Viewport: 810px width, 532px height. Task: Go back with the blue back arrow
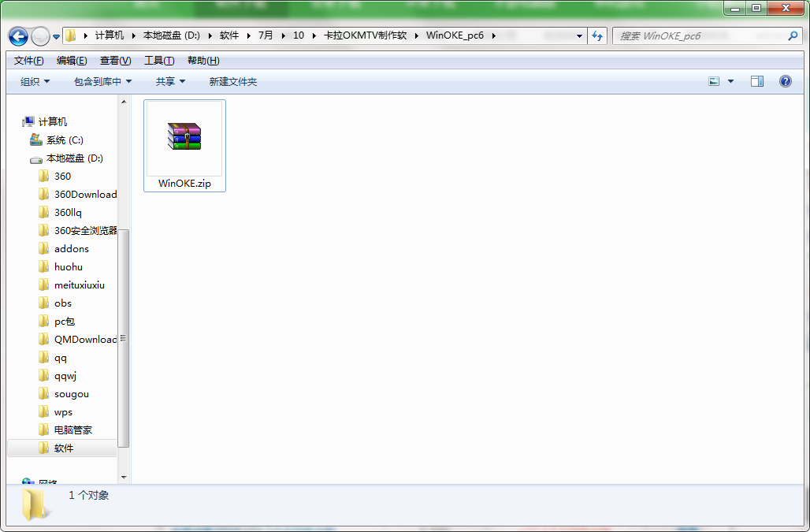(18, 36)
